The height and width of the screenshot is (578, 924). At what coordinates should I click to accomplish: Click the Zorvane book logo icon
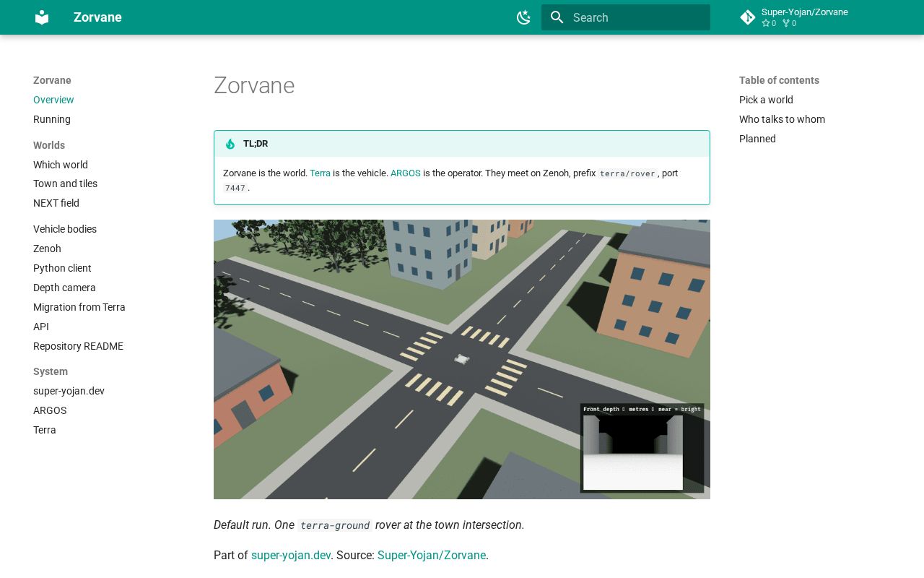pyautogui.click(x=42, y=17)
